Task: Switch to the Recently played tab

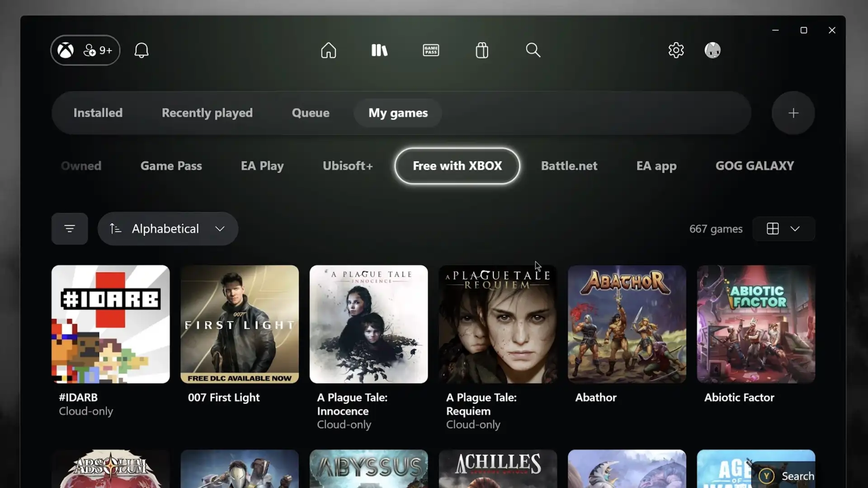Action: [207, 113]
